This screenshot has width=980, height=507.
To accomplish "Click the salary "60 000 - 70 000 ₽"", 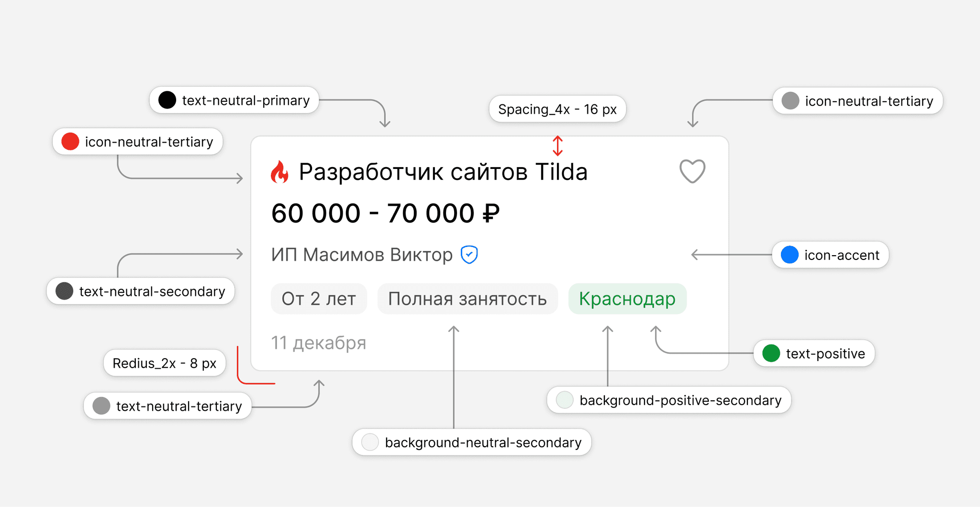I will coord(385,214).
